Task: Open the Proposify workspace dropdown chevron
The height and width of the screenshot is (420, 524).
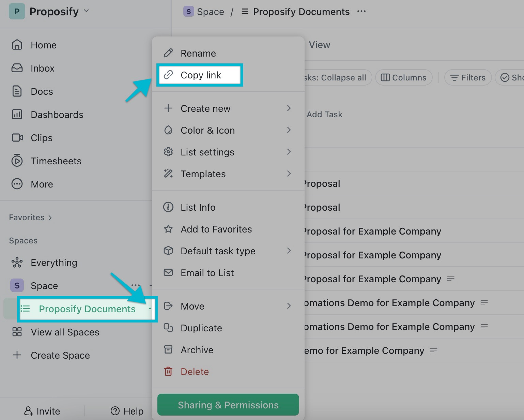Action: pos(86,11)
